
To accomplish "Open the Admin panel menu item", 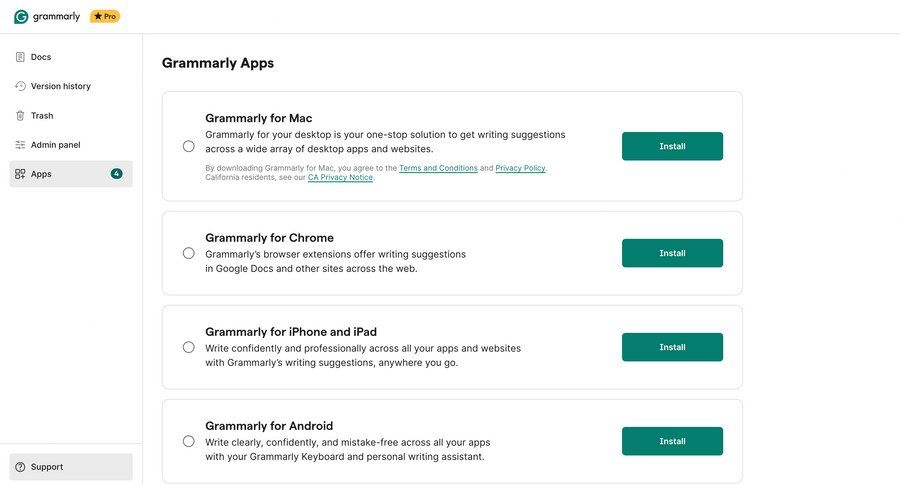I will tap(71, 145).
